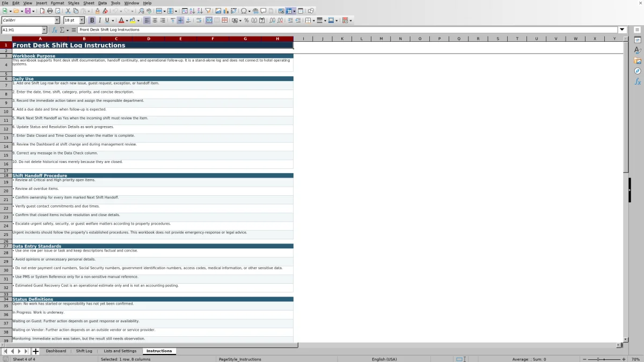This screenshot has width=644, height=362.
Task: Open Find & Replace icon
Action: [141, 11]
